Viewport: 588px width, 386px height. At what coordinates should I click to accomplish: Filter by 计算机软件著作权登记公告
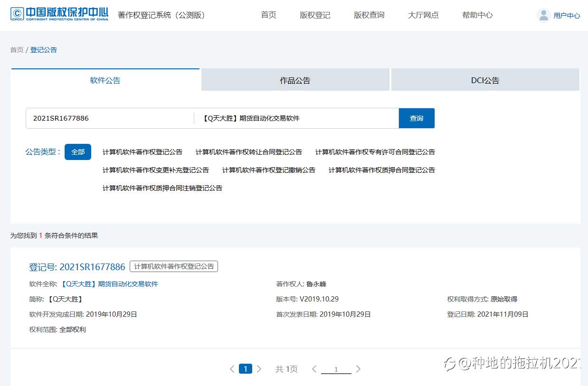[x=142, y=152]
